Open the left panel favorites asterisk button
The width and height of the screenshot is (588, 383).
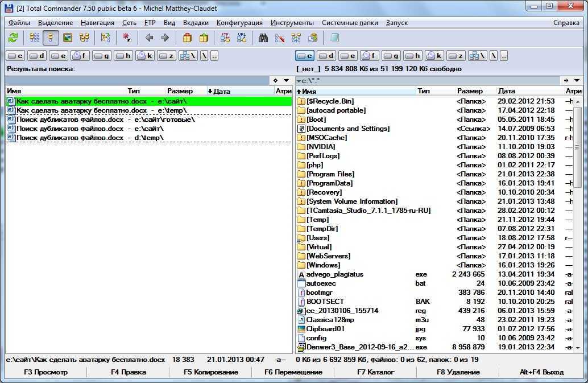[x=275, y=80]
